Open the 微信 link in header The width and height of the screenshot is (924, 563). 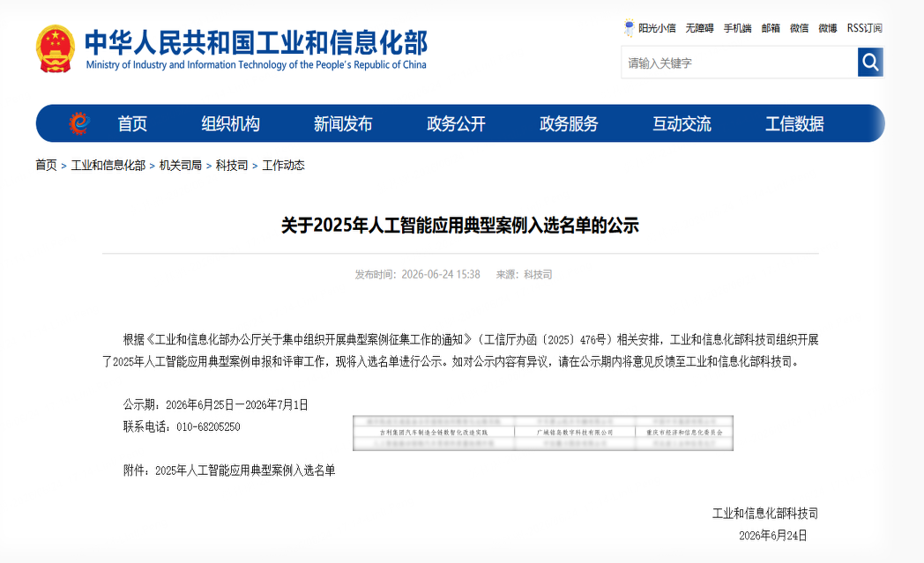coord(799,28)
